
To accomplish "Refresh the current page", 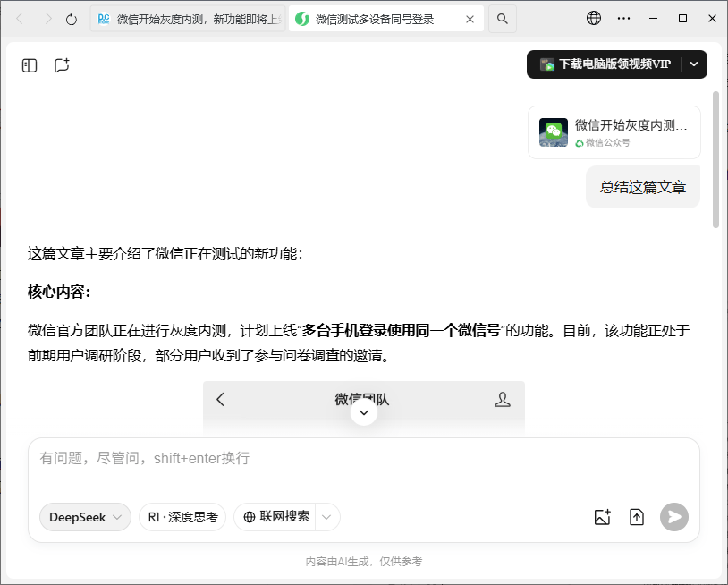I will [x=71, y=18].
